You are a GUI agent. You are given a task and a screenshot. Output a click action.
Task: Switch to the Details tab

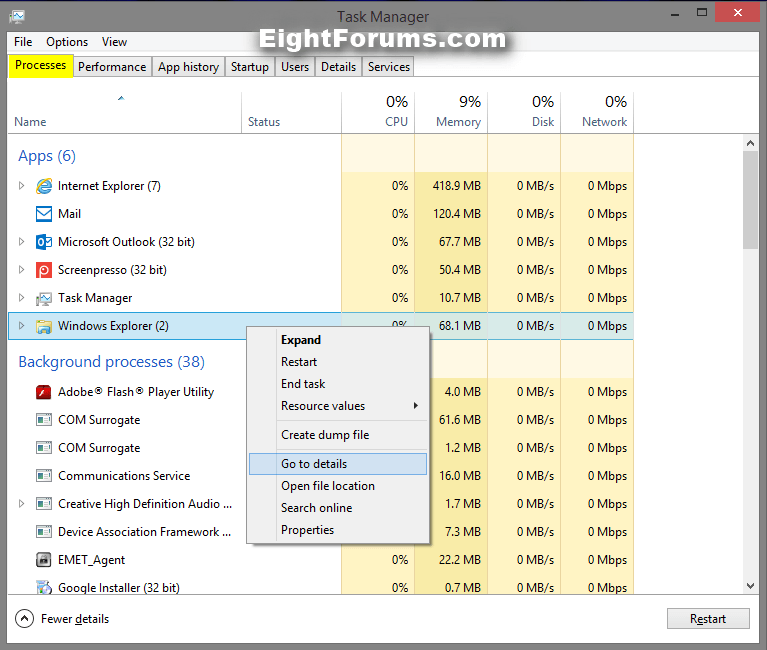pyautogui.click(x=338, y=67)
